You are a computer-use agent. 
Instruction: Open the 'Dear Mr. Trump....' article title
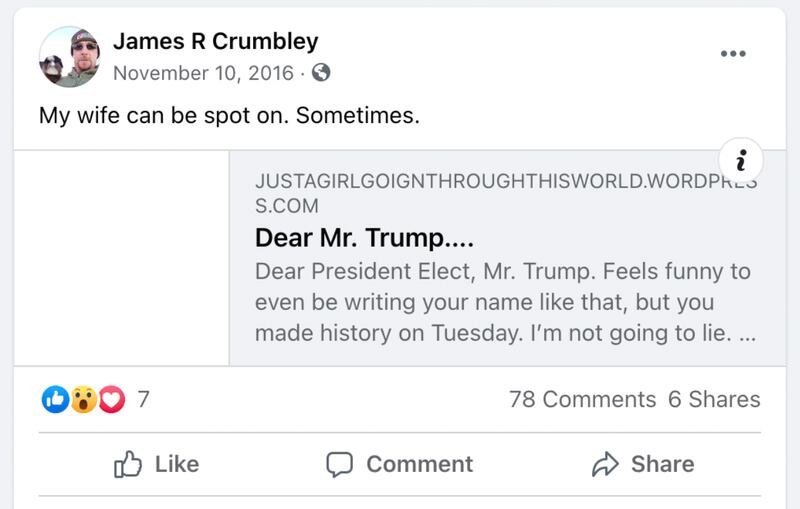point(364,239)
